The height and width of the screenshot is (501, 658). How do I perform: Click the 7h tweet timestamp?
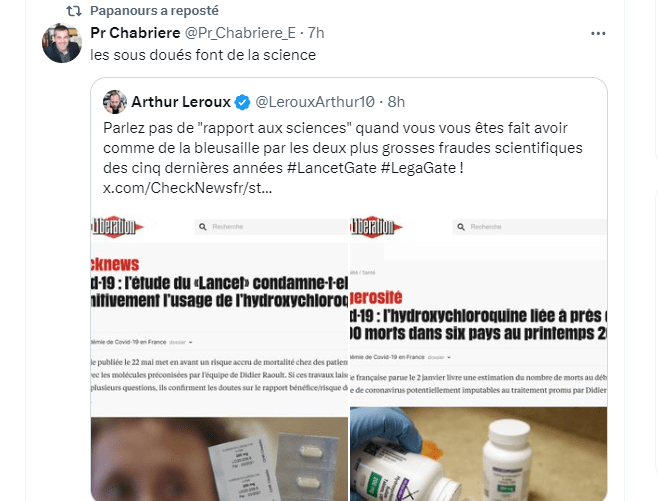coord(316,33)
